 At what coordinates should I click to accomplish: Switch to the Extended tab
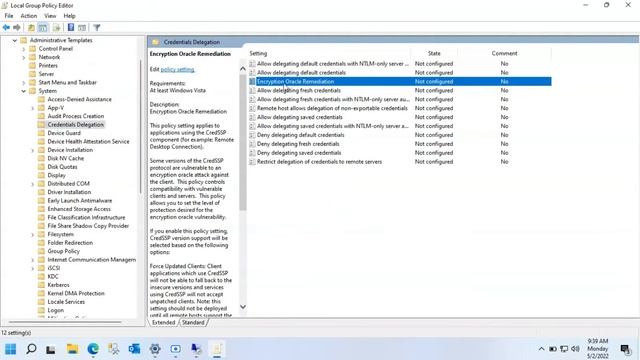[x=163, y=322]
